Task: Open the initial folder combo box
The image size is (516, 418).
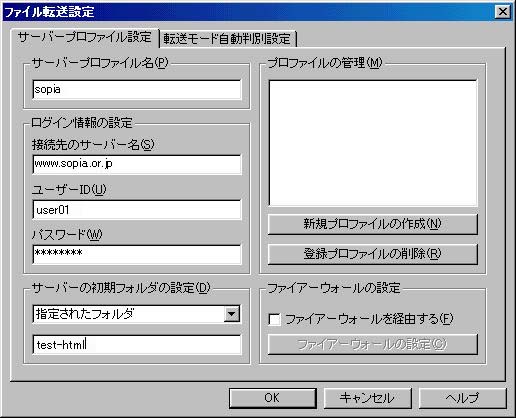Action: (137, 314)
